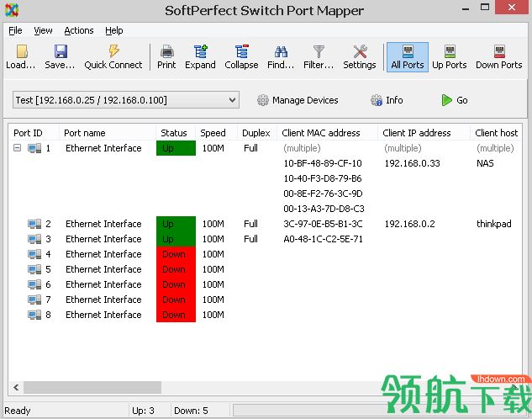Open the Test device dropdown
532x419 pixels.
(126, 100)
